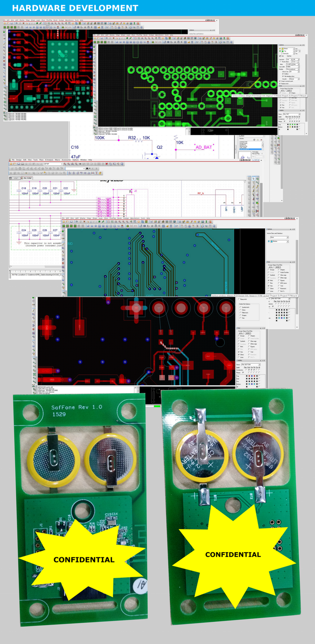Click the AD_BAT net label
315x644 pixels.
[x=204, y=147]
